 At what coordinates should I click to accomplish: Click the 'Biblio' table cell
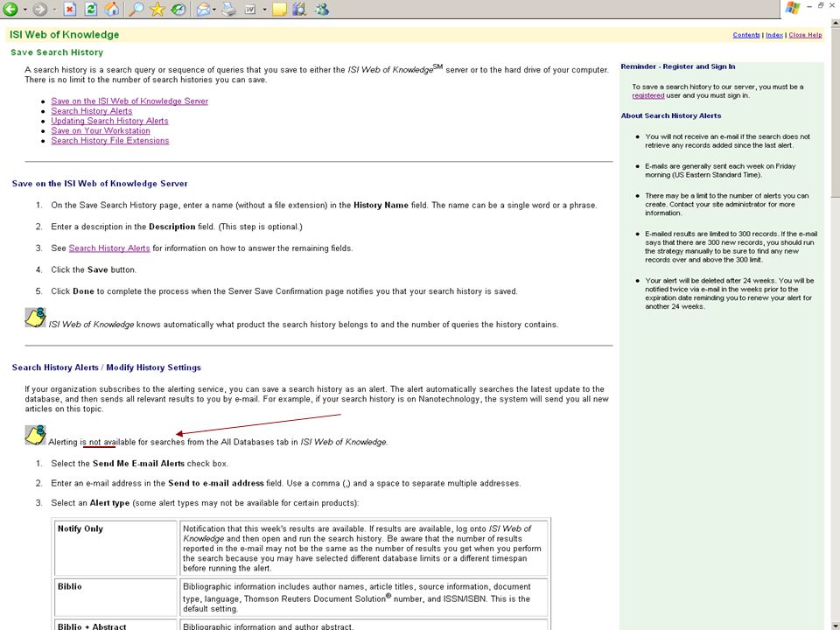click(x=115, y=598)
